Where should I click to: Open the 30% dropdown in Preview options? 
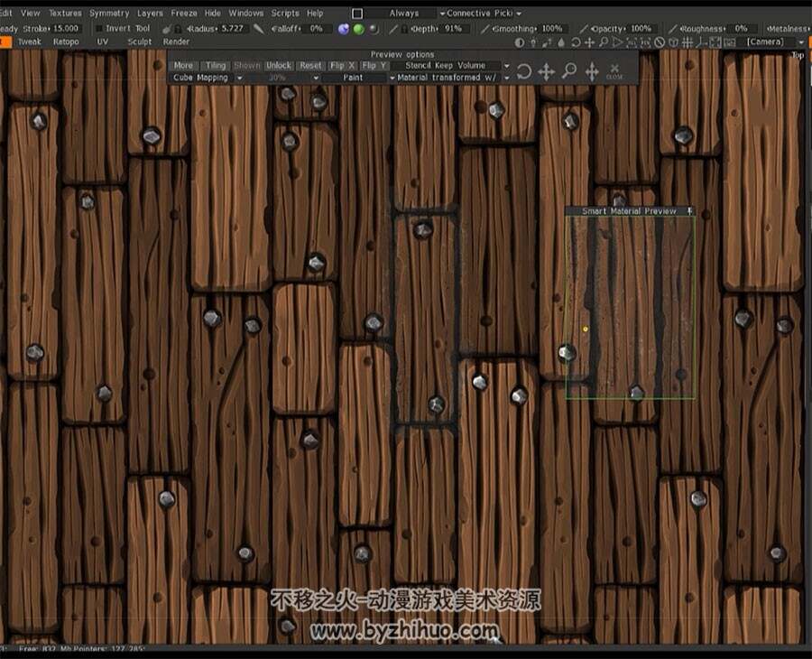coord(282,78)
